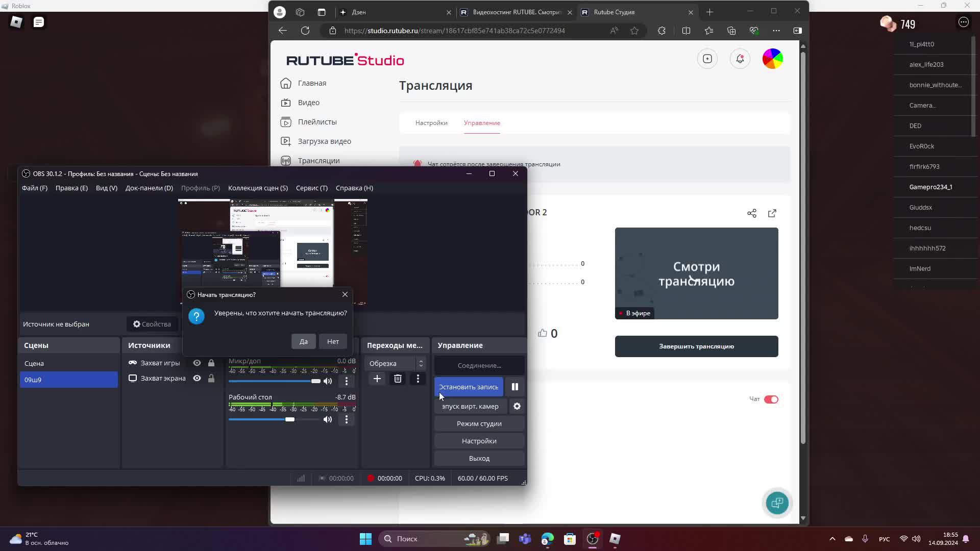This screenshot has width=980, height=551.
Task: Click Завершить трансляцию button
Action: tap(696, 346)
